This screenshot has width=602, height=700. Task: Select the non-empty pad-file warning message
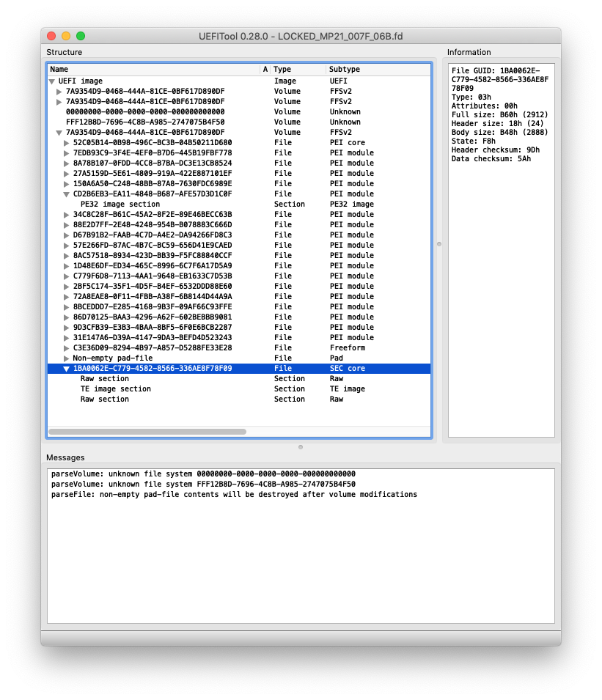tap(234, 495)
